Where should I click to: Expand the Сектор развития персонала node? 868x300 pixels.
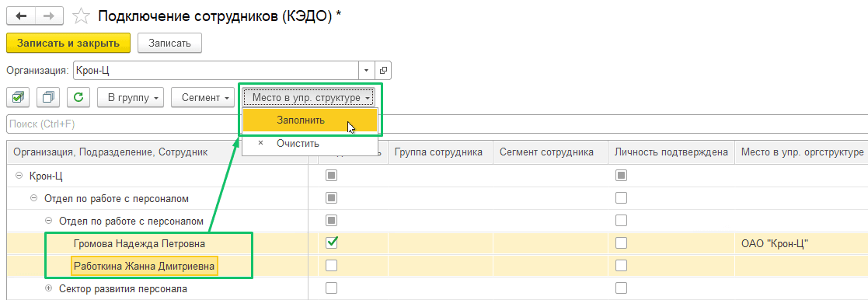coord(48,288)
